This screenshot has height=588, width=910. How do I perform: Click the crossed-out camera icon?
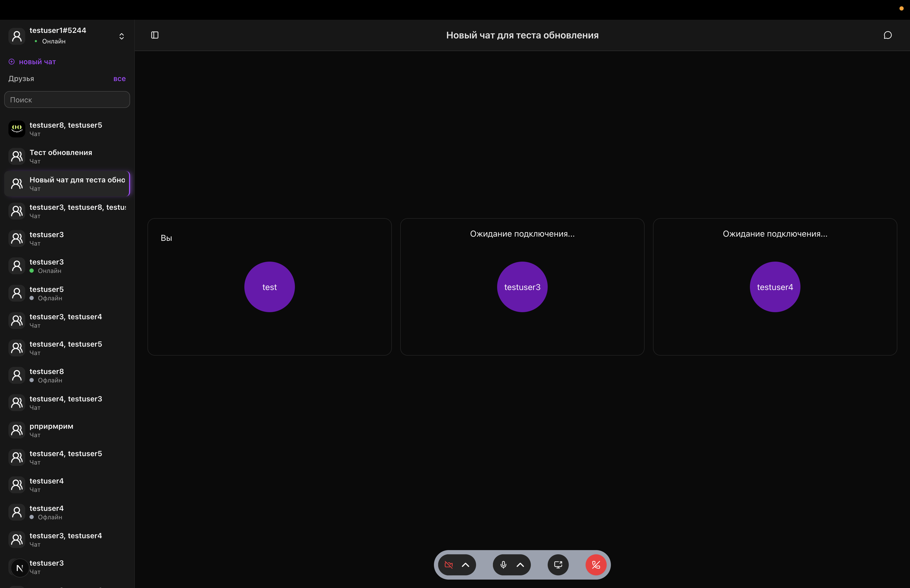449,565
